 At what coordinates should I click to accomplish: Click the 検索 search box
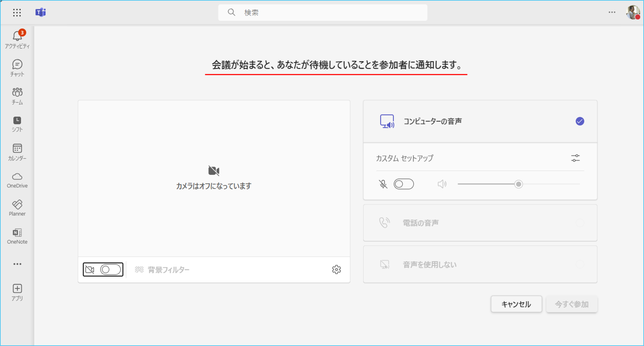[x=322, y=13]
